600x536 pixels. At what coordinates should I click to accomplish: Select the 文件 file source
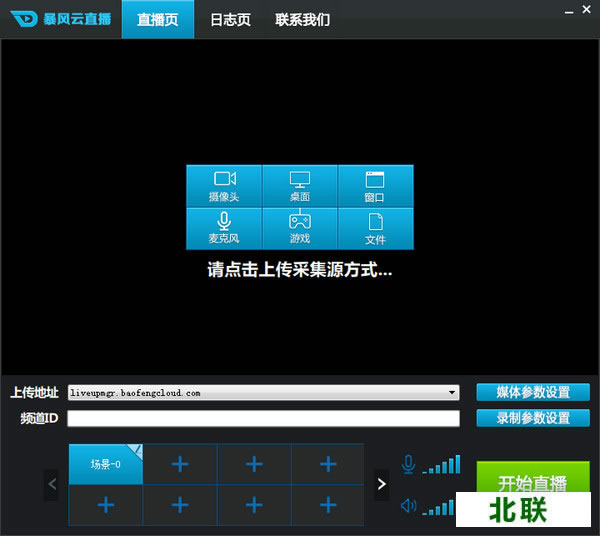pyautogui.click(x=375, y=228)
